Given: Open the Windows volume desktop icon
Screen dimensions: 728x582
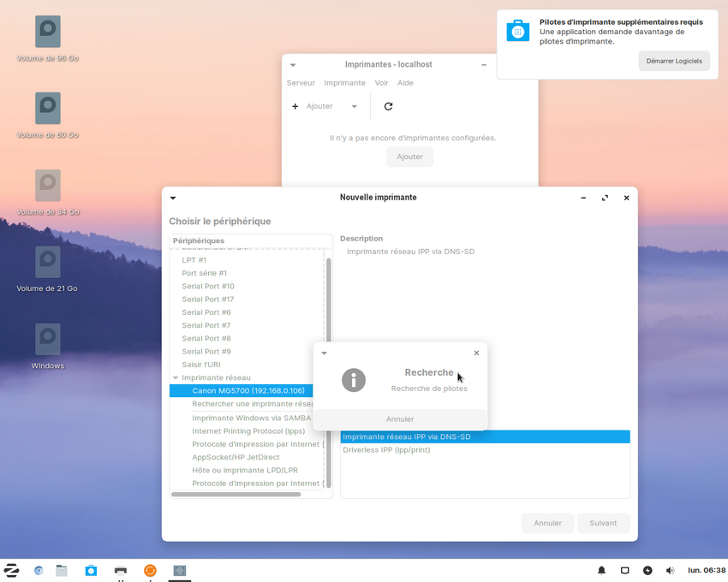Looking at the screenshot, I should [x=48, y=340].
